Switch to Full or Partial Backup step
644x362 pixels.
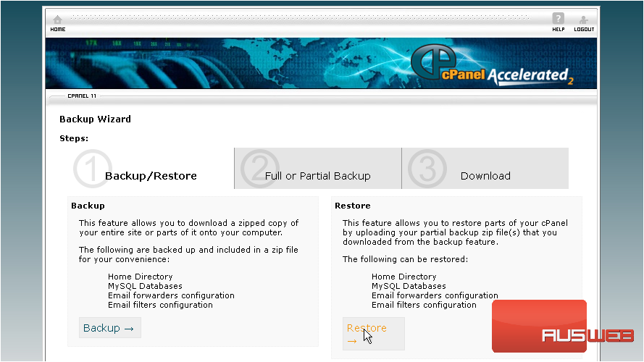click(x=317, y=176)
